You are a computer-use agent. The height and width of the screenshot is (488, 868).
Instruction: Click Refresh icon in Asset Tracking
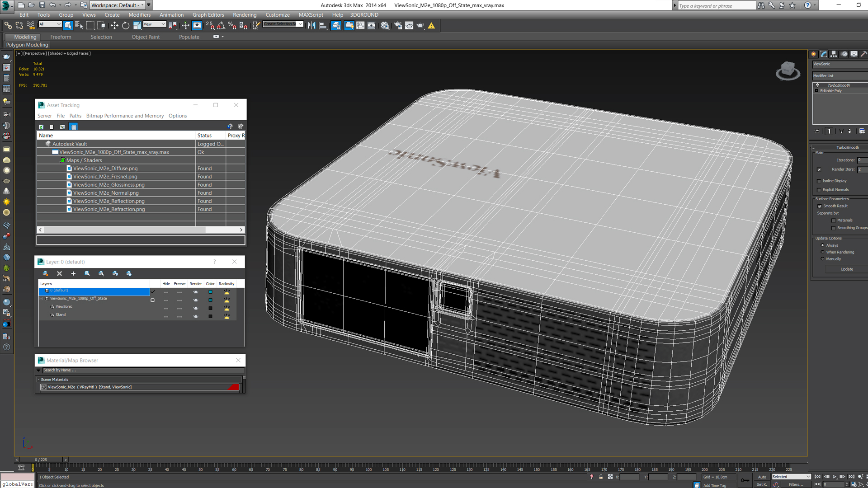click(x=41, y=127)
